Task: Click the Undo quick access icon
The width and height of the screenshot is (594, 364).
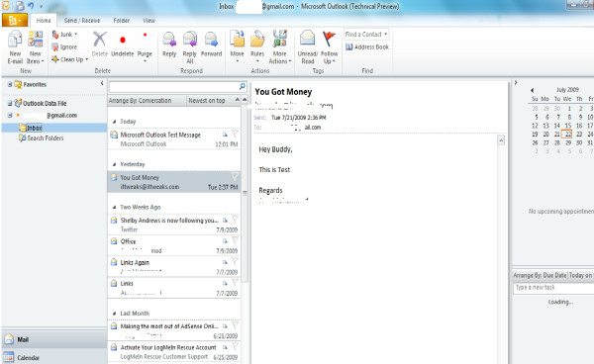Action: pyautogui.click(x=31, y=6)
